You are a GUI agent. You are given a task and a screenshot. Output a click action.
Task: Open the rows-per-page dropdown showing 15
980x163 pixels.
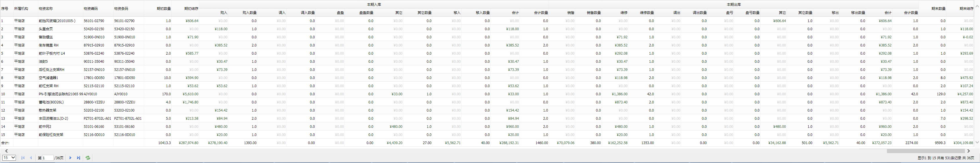(9, 158)
